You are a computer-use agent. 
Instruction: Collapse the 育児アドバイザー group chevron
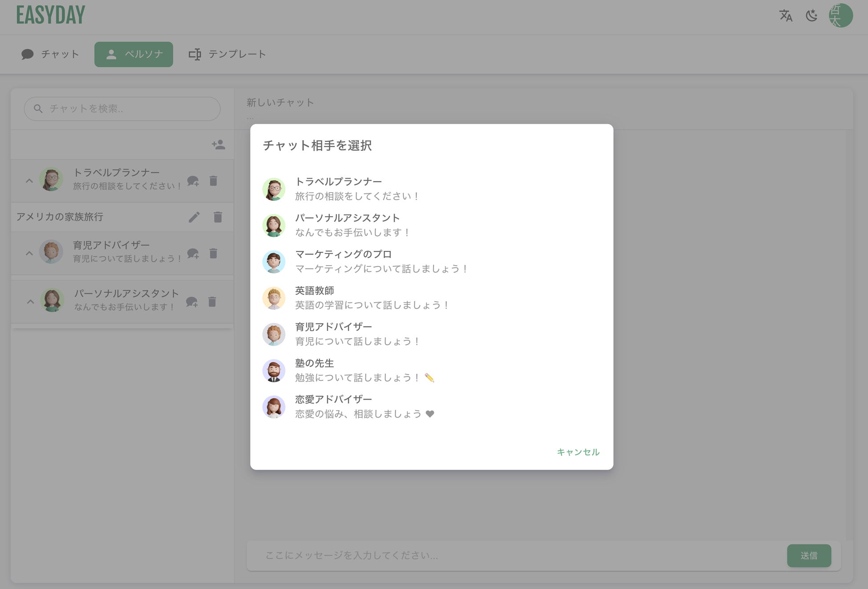click(29, 254)
